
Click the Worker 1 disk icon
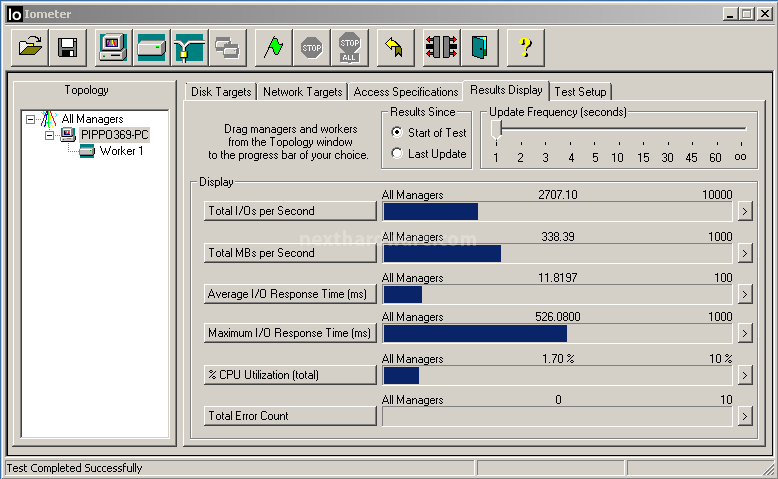click(x=87, y=150)
